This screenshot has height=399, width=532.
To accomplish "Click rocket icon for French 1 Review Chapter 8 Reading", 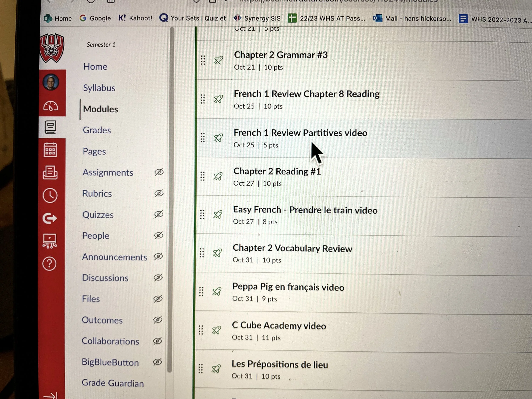I will [x=218, y=99].
